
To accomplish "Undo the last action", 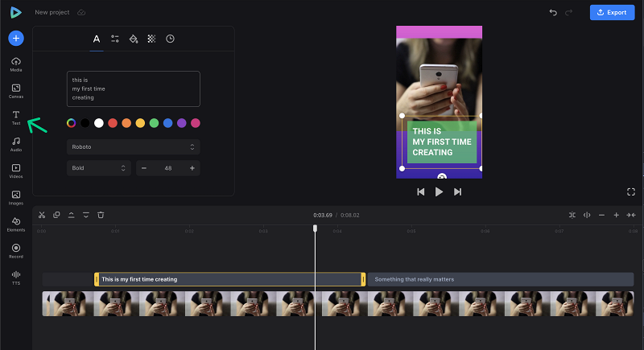I will pos(553,12).
